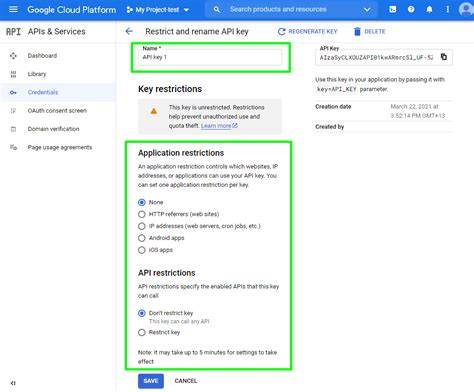
Task: Open Domain verification page
Action: [53, 129]
